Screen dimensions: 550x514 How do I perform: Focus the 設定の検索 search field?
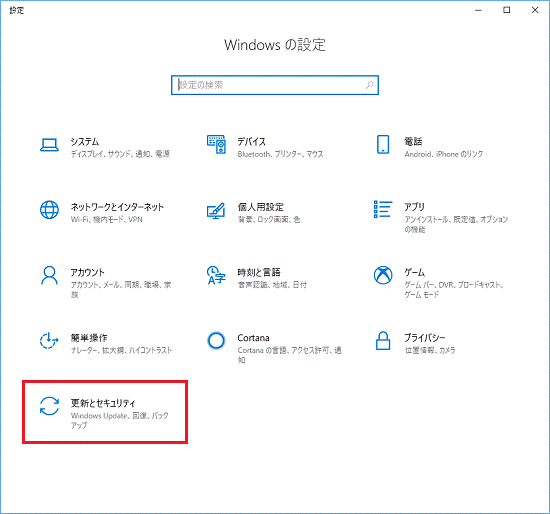tap(275, 85)
